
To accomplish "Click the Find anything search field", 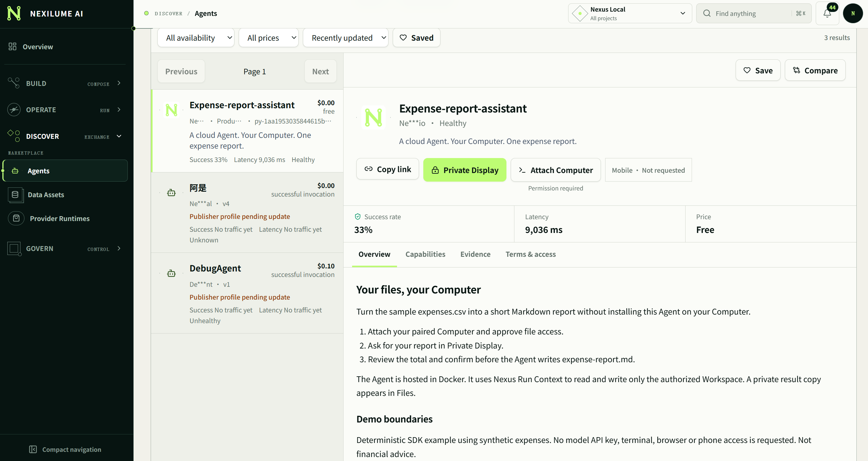I will pyautogui.click(x=753, y=13).
